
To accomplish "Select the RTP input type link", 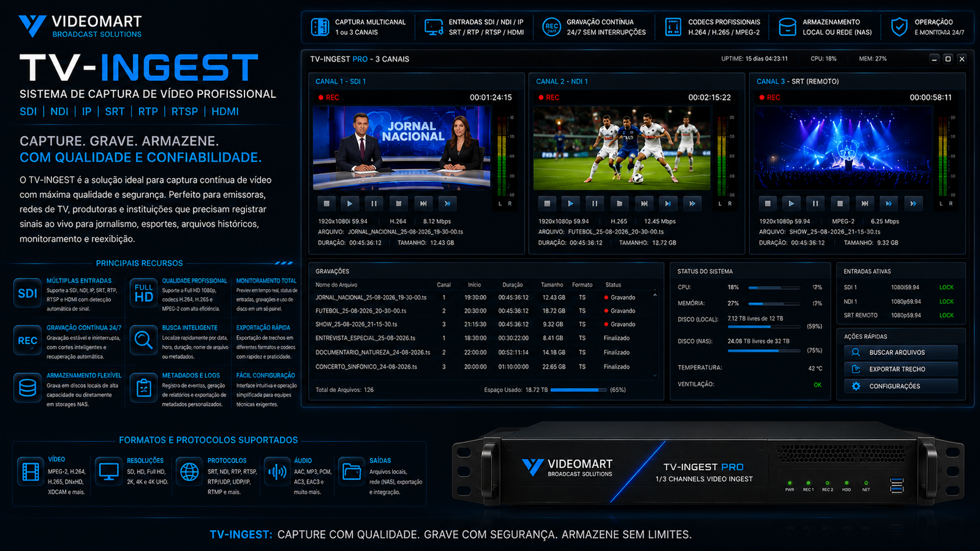I will coord(148,111).
